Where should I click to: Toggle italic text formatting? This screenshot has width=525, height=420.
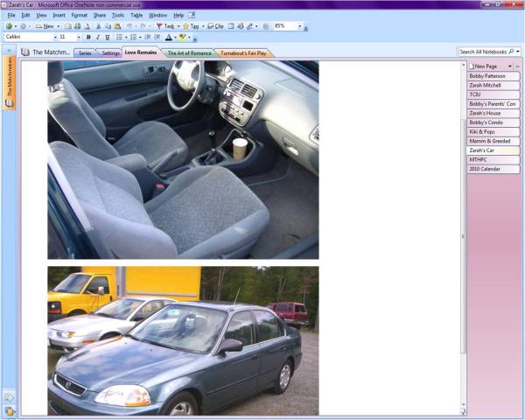(98, 38)
